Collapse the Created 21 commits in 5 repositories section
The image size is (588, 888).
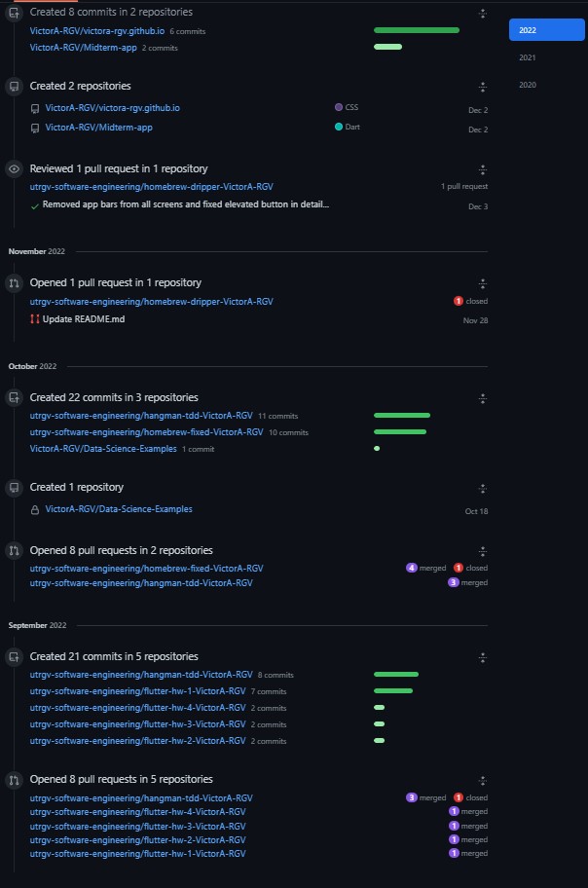click(x=482, y=657)
